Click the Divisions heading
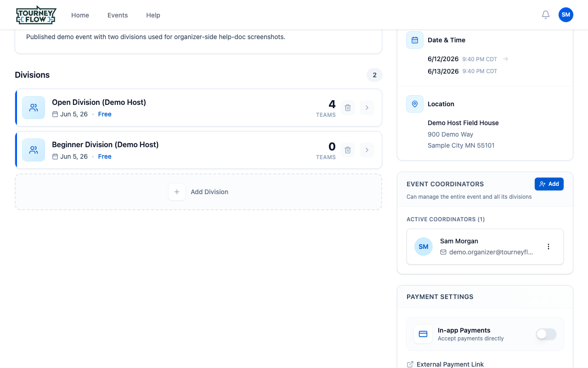This screenshot has height=368, width=588. (32, 75)
